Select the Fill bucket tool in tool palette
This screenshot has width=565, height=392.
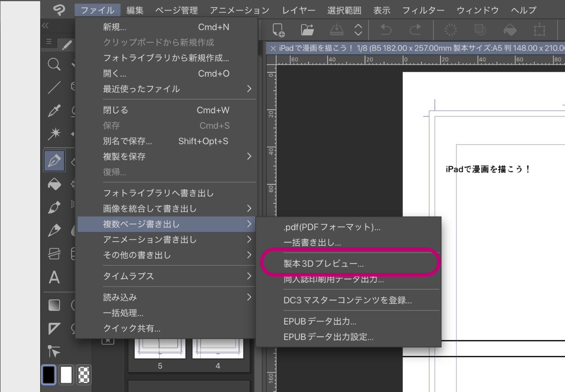[54, 184]
